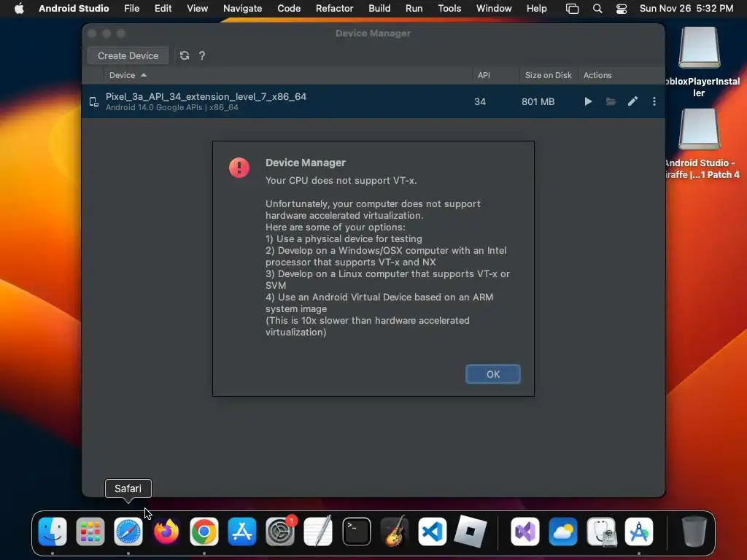Open GarageBand from the Dock
Viewport: 747px width, 560px height.
395,532
